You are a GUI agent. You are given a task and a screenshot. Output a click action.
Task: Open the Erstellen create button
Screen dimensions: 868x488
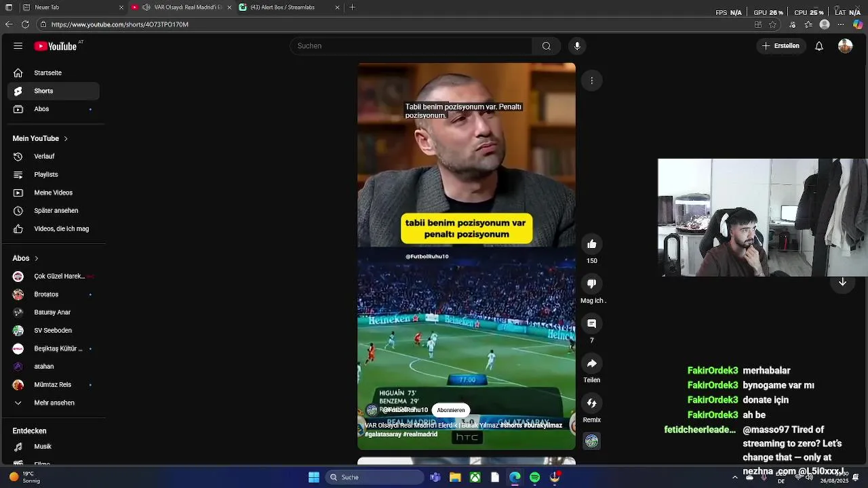tap(781, 46)
